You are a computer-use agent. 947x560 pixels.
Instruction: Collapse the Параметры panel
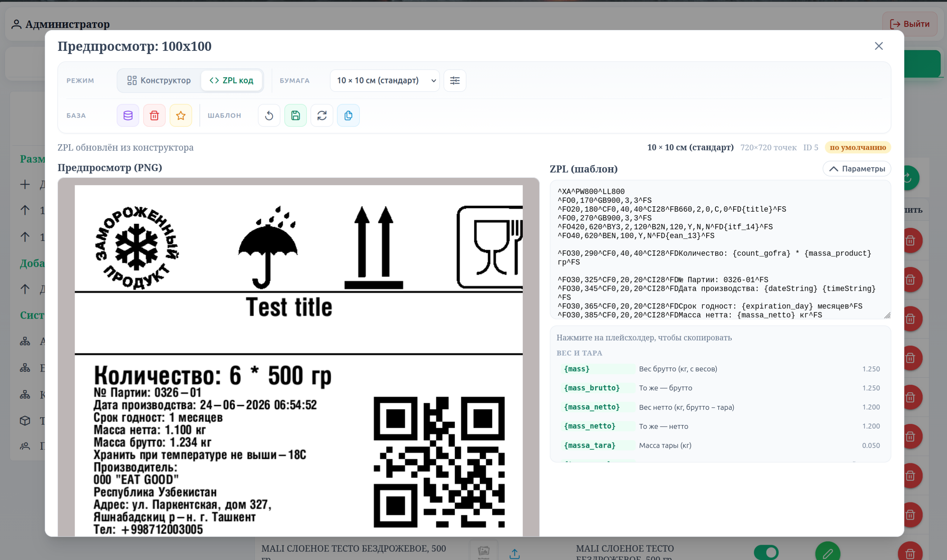tap(857, 169)
